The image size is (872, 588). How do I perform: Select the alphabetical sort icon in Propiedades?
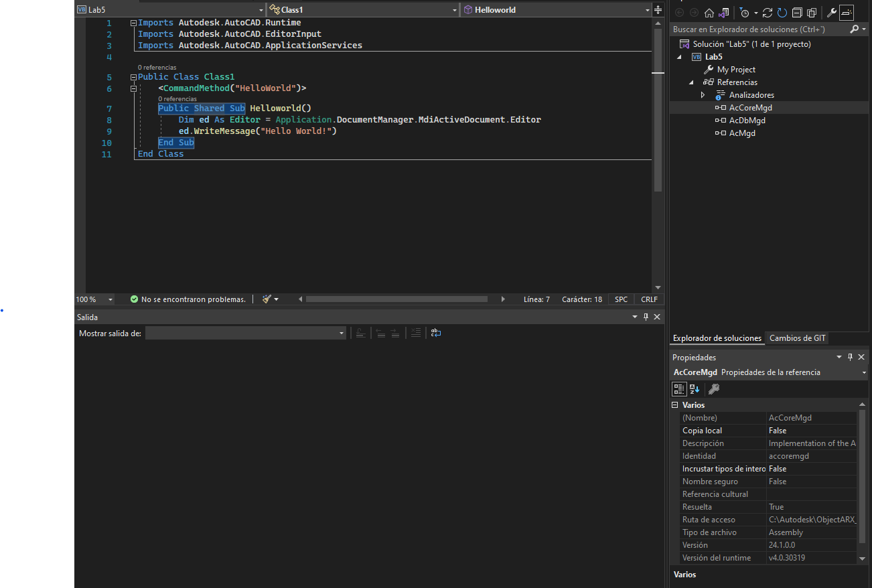pos(695,389)
